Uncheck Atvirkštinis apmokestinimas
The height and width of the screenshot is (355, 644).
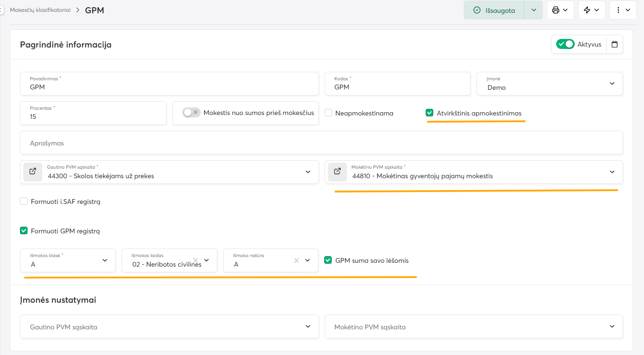[429, 113]
